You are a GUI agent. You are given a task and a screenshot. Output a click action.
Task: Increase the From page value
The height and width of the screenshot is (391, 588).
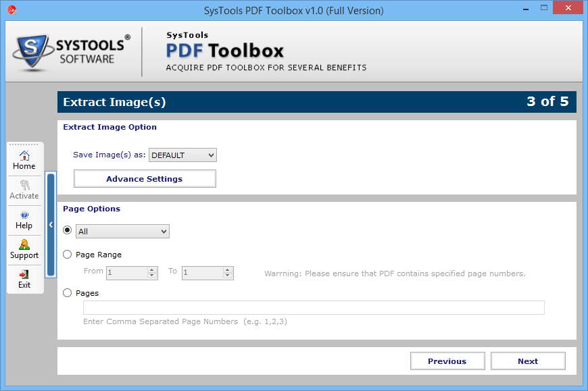click(152, 270)
